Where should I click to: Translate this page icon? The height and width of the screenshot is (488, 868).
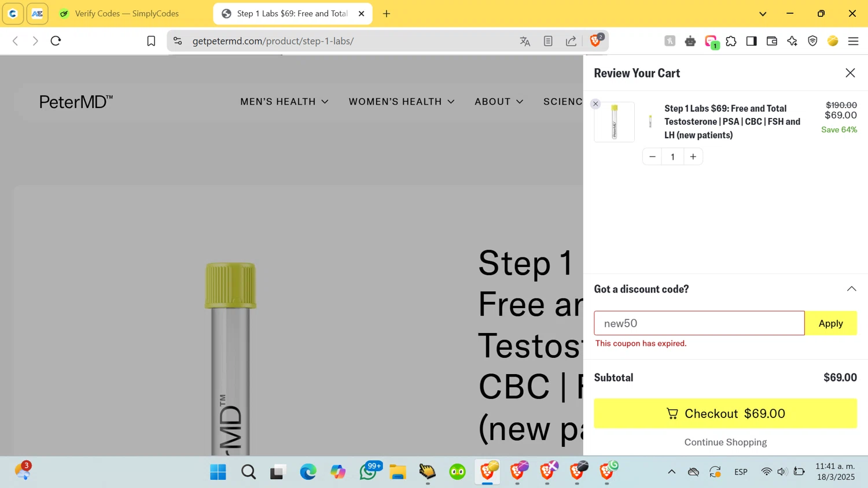point(525,41)
